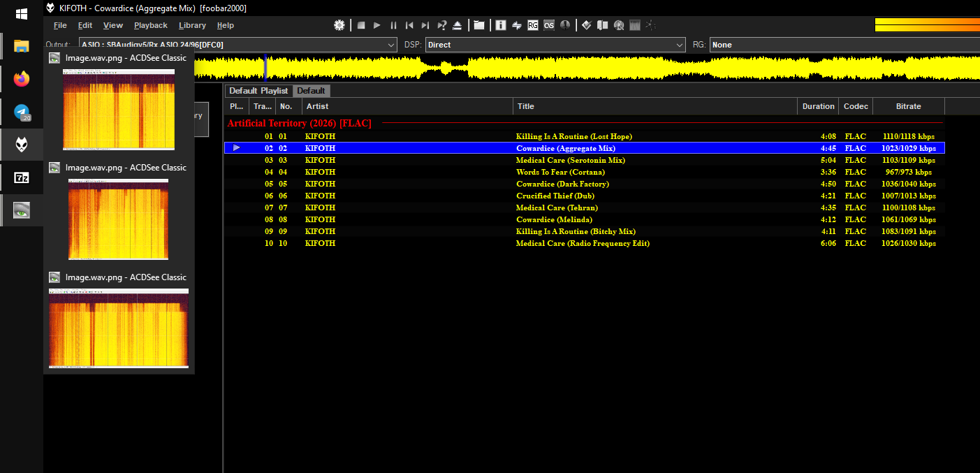This screenshot has width=980, height=473.
Task: Open the View menu
Action: point(113,25)
